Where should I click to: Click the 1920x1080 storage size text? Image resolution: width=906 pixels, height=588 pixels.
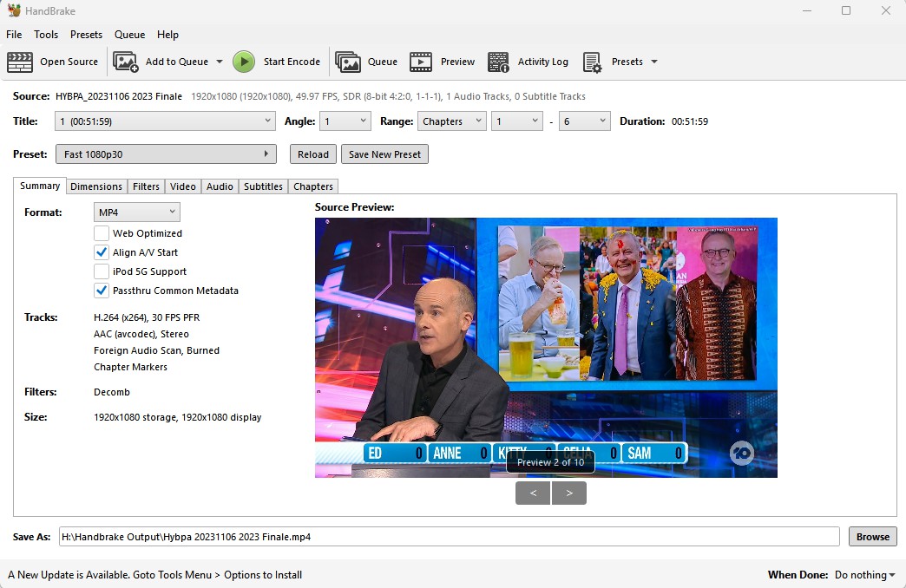(x=177, y=417)
